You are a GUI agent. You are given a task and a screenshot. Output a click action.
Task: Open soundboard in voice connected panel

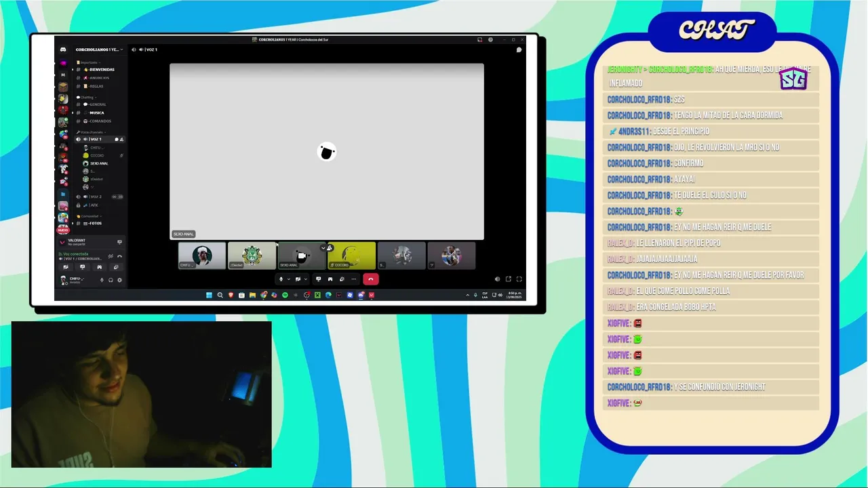tap(116, 267)
